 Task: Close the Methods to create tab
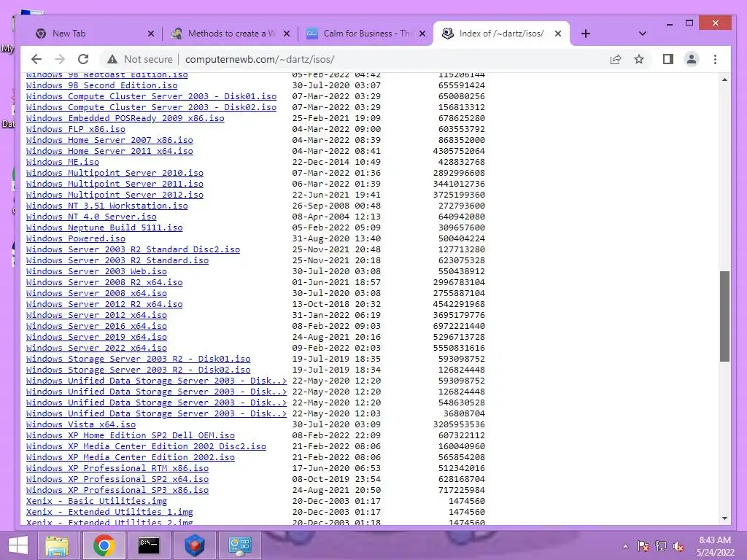tap(286, 34)
